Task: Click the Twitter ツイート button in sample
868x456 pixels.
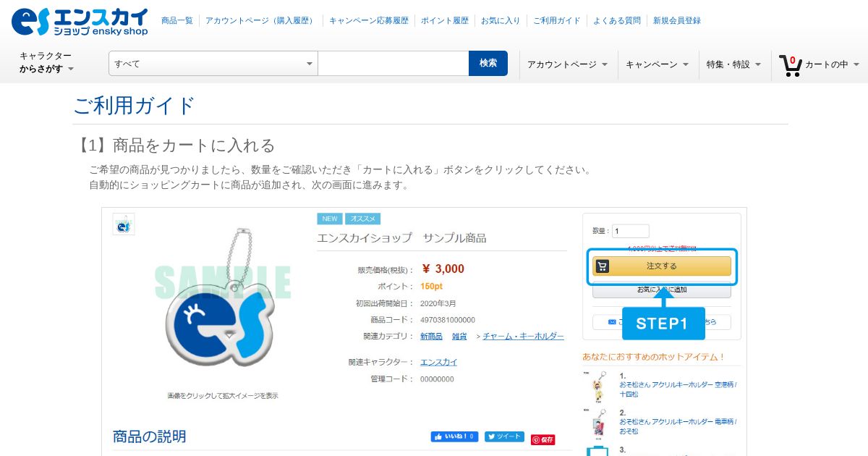Action: click(x=504, y=437)
